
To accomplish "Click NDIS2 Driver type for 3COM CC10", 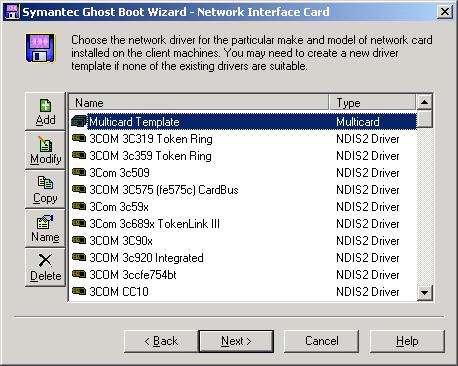I will pos(368,292).
